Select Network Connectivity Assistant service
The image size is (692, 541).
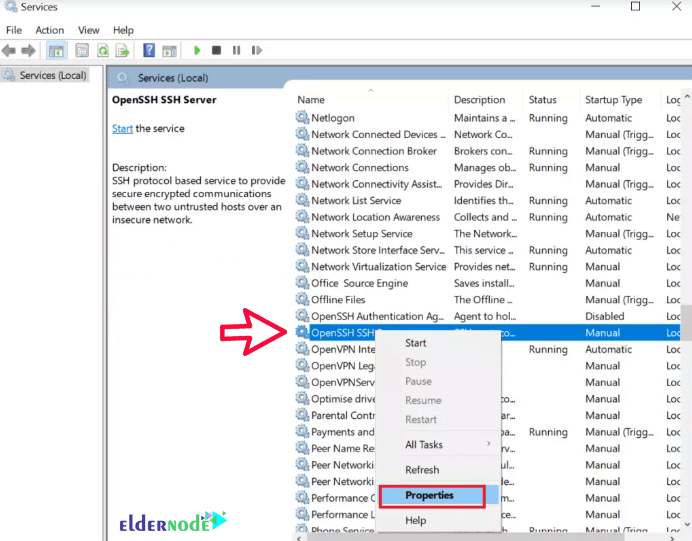tap(487, 184)
